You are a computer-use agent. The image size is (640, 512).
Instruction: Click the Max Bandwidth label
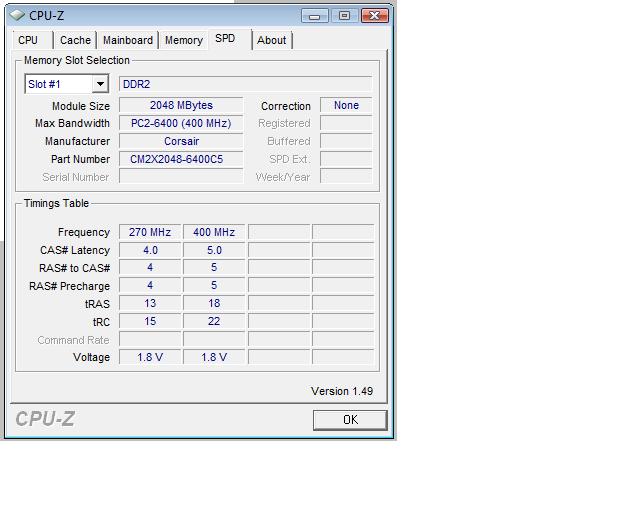tap(72, 123)
